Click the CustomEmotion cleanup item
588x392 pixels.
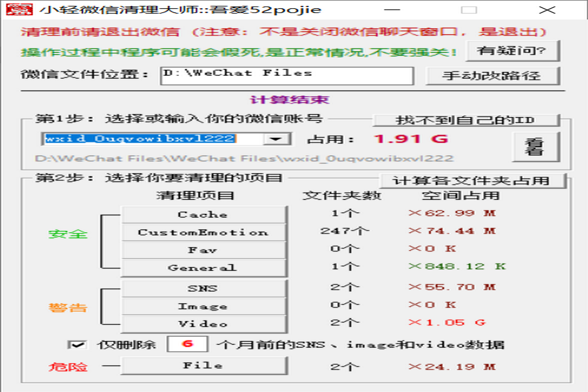[x=204, y=232]
